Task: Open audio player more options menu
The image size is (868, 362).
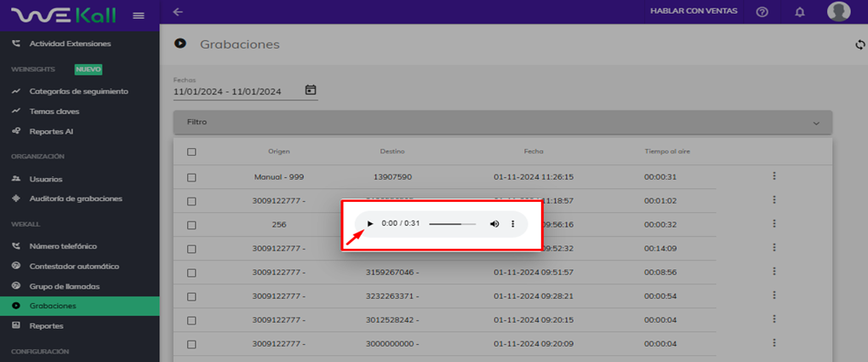Action: tap(512, 224)
